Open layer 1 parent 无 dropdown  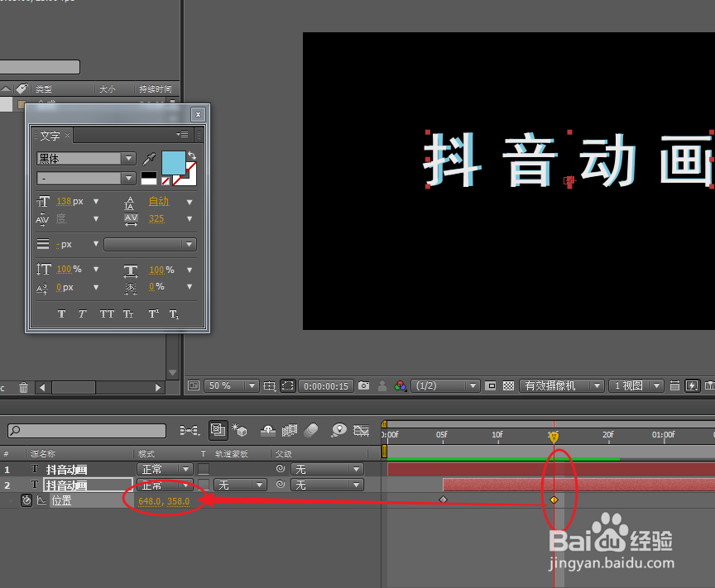(x=327, y=469)
